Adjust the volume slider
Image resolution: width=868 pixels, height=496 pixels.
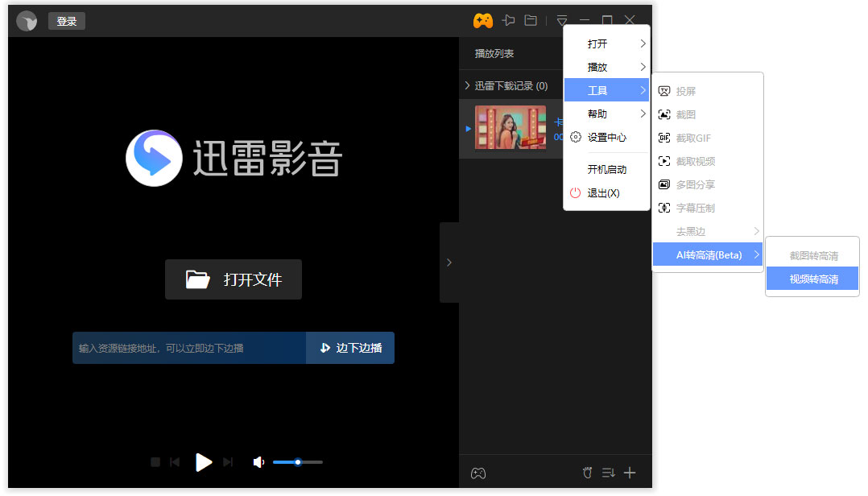coord(298,461)
